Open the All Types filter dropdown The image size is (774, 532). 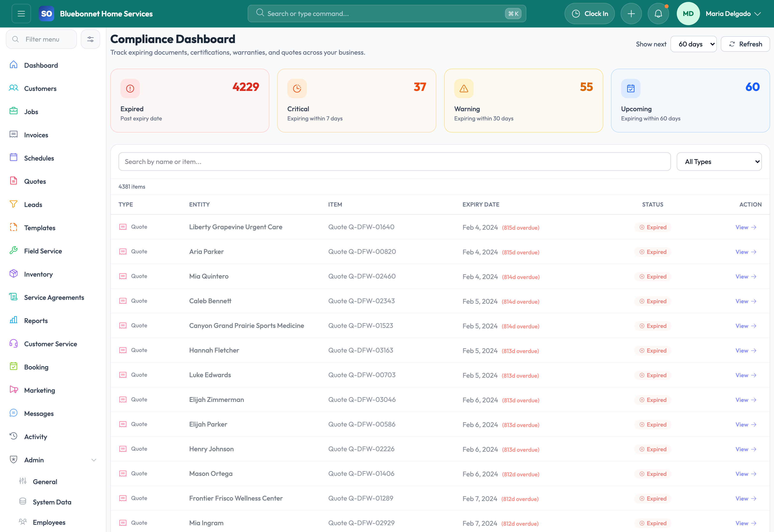click(719, 162)
